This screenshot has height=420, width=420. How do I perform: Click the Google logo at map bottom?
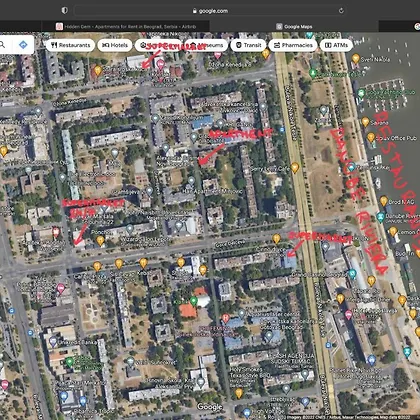tap(209, 407)
